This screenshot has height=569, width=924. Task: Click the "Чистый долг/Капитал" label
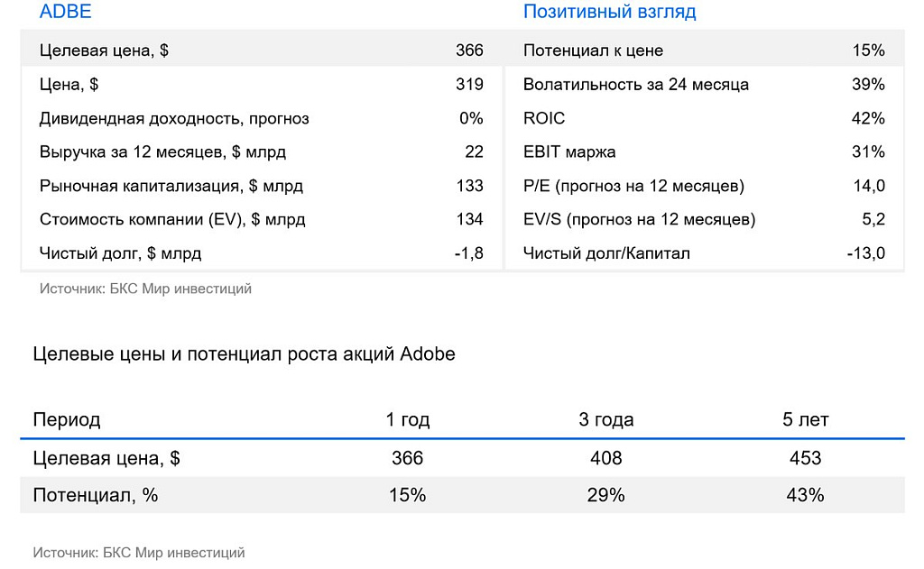click(606, 253)
